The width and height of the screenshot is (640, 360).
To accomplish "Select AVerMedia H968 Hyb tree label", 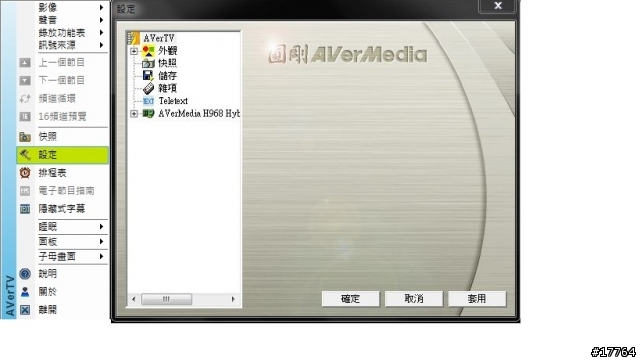I will [199, 113].
